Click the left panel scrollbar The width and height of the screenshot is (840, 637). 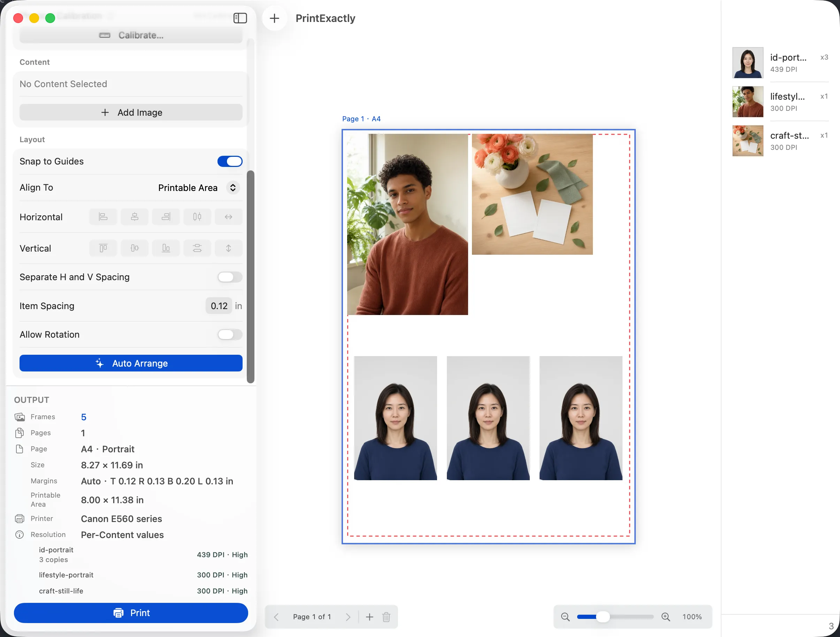pos(250,277)
